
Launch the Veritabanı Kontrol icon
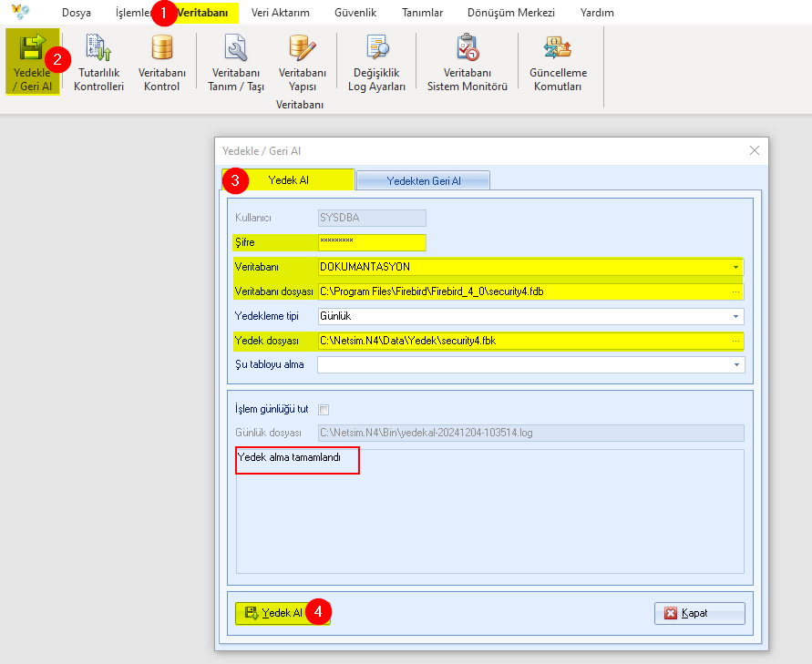161,63
